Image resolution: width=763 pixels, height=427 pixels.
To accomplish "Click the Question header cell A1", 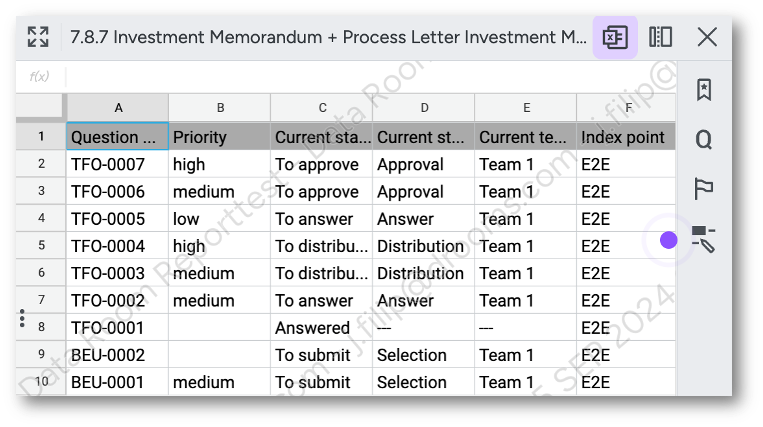I will [117, 137].
